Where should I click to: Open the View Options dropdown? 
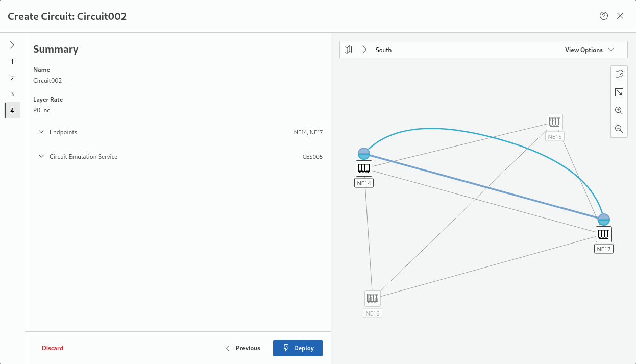(589, 50)
